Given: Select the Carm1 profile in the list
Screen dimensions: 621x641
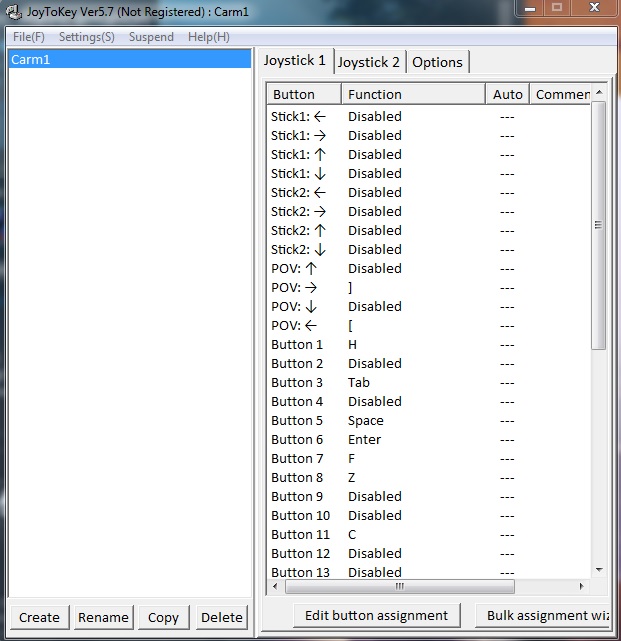Looking at the screenshot, I should tap(130, 60).
